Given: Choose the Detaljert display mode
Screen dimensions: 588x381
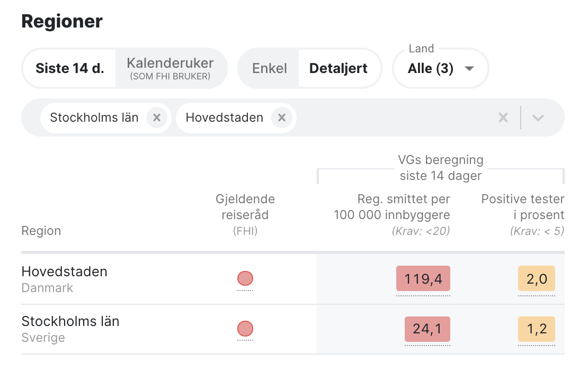Looking at the screenshot, I should coord(338,69).
